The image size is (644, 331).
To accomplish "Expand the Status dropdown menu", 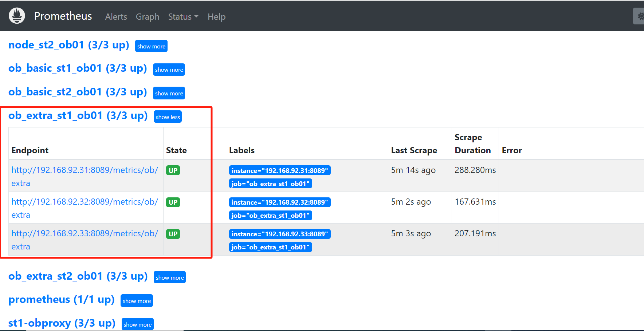I will tap(183, 17).
